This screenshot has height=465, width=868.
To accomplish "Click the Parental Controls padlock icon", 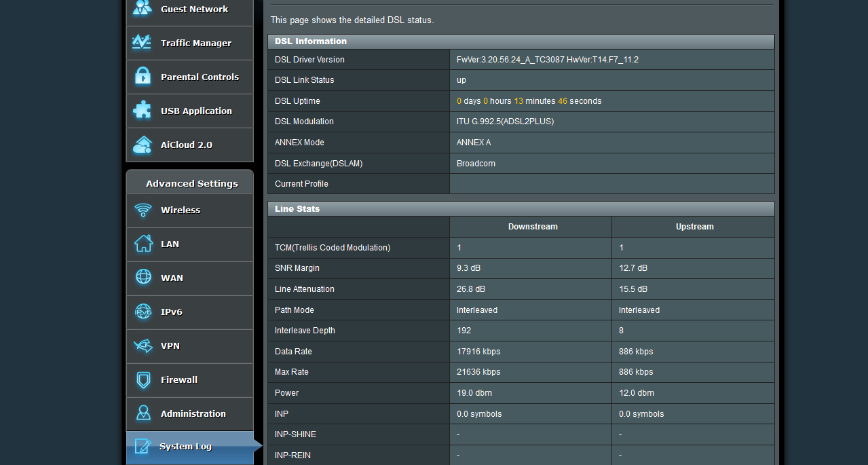I will (x=143, y=77).
